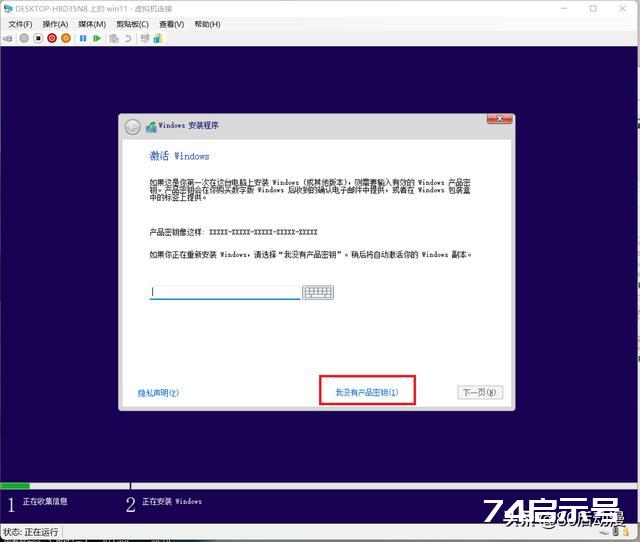Close the Windows 安装程序 dialog
Screen dimensions: 640x542
[499, 119]
